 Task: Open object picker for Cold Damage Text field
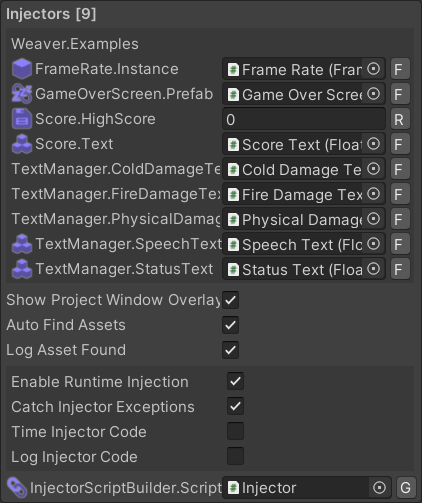[x=373, y=169]
